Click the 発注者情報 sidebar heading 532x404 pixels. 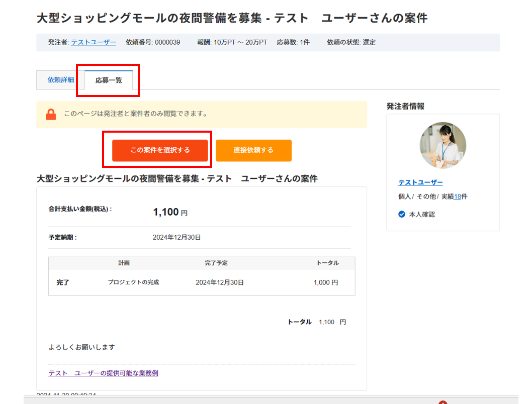click(405, 106)
